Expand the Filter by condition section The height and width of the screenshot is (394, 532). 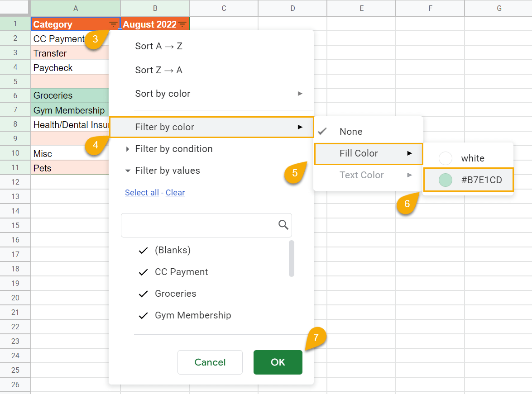point(174,149)
